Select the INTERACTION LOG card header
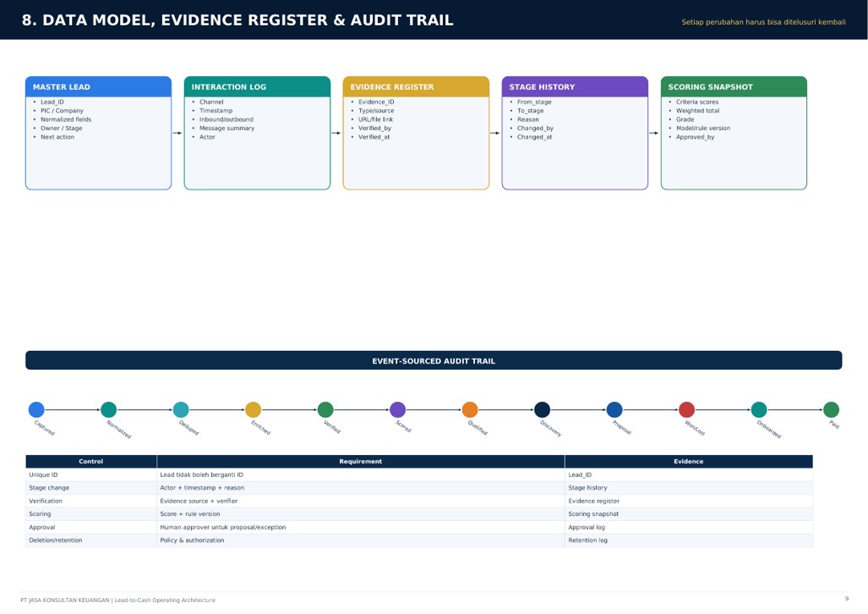 tap(258, 87)
